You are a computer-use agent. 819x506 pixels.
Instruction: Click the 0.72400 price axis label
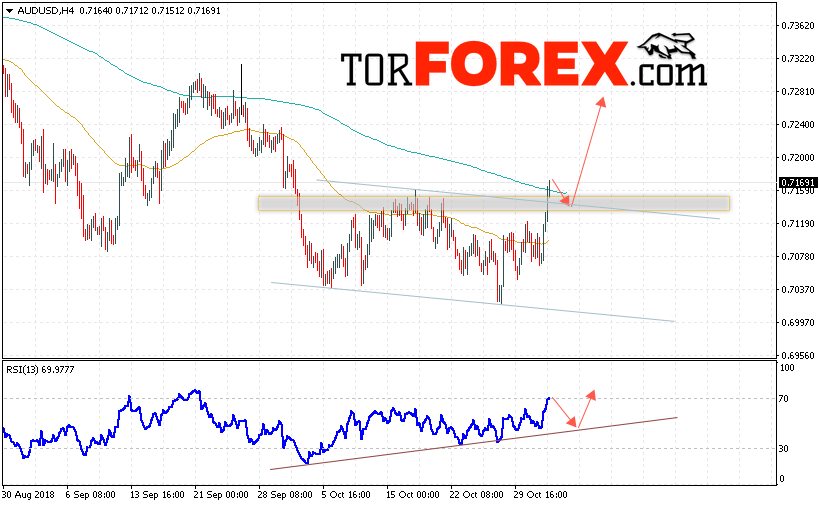(x=798, y=124)
